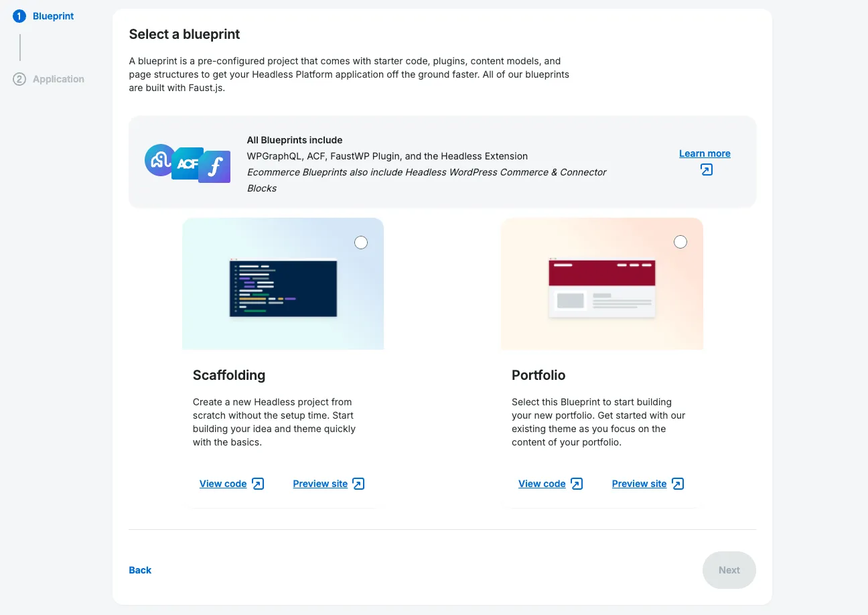
Task: Select the Scaffolding blueprint radio button
Action: [361, 243]
